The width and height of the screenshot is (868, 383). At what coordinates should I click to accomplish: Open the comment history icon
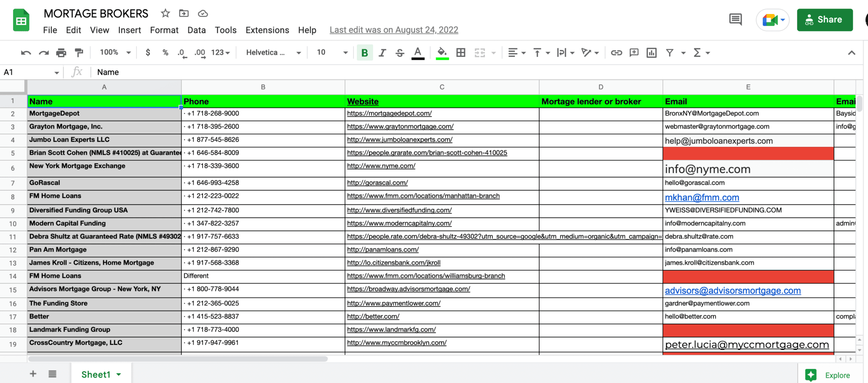(x=735, y=20)
